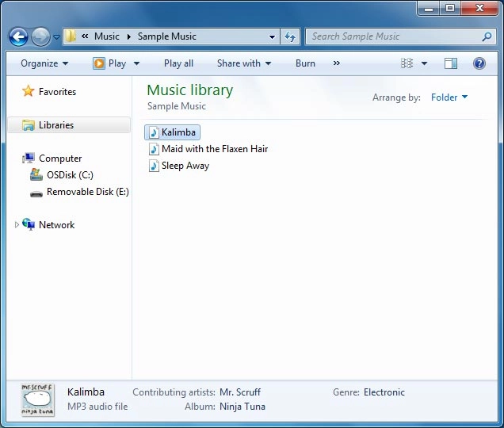Click the Search Sample Music field
This screenshot has height=428, width=504.
point(392,36)
